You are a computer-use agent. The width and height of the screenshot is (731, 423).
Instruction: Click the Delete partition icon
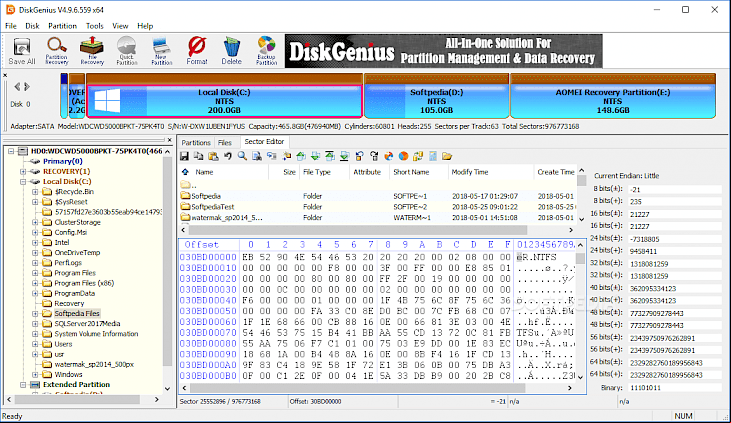(x=231, y=51)
